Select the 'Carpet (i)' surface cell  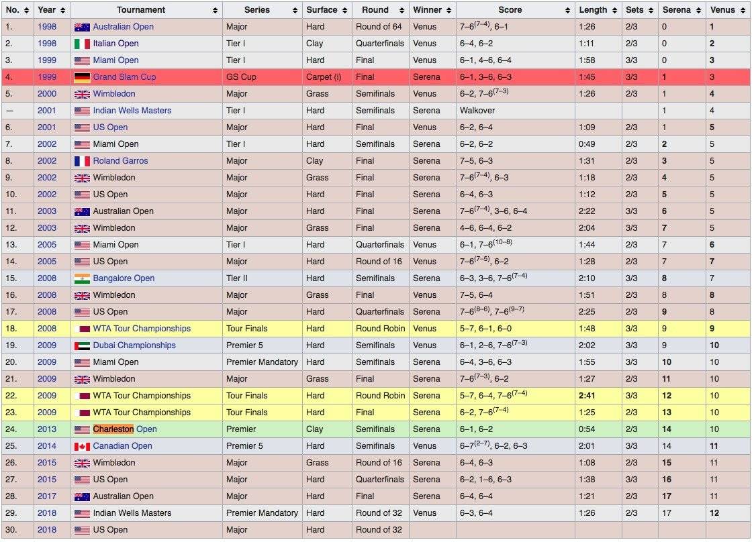coord(327,76)
